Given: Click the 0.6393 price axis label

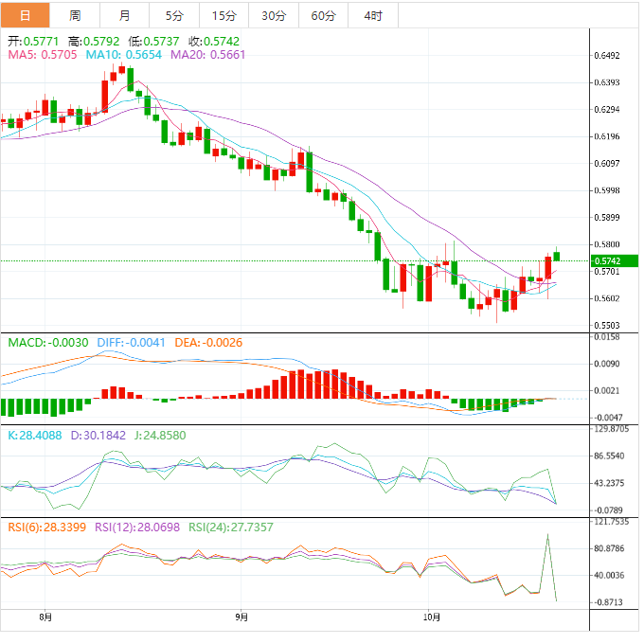Looking at the screenshot, I should [x=607, y=82].
